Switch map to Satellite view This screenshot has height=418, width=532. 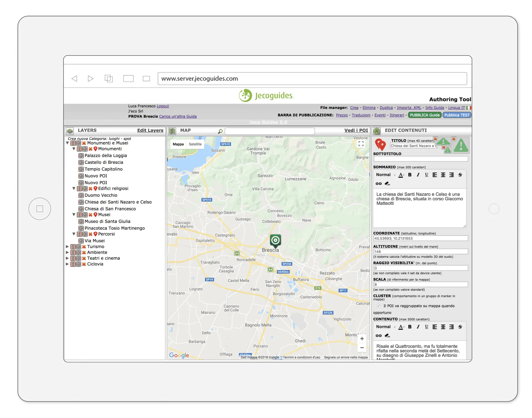tap(195, 144)
